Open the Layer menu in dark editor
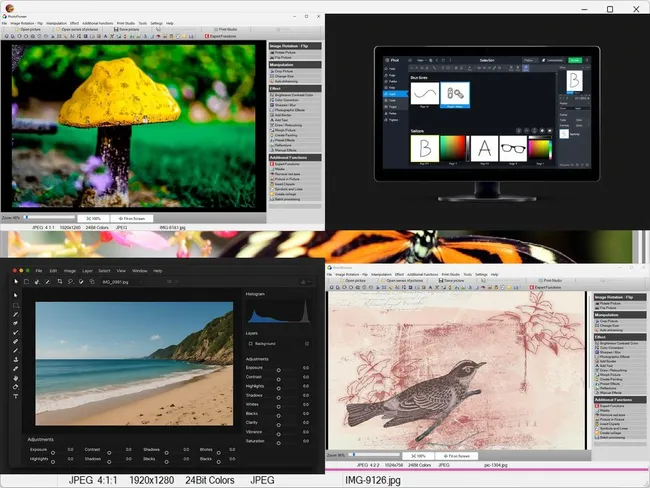 (87, 270)
